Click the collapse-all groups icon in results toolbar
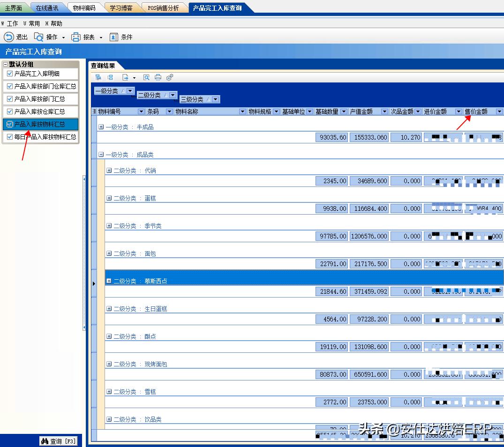 [x=110, y=77]
